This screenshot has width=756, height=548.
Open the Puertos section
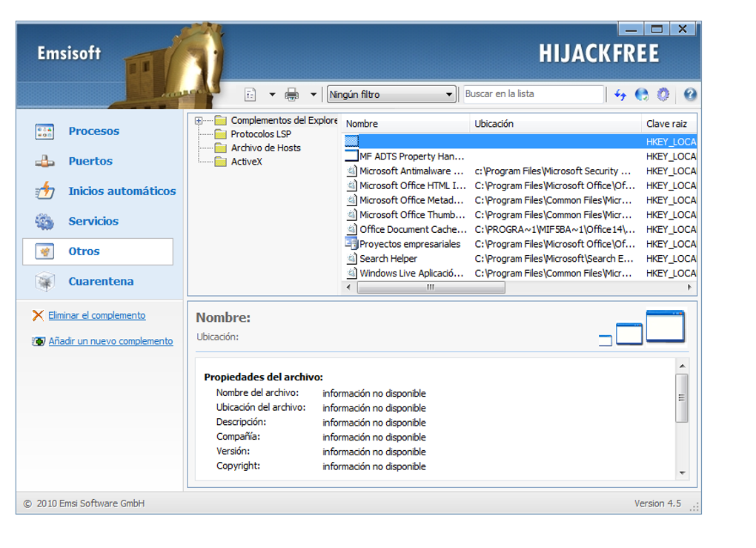click(x=90, y=161)
